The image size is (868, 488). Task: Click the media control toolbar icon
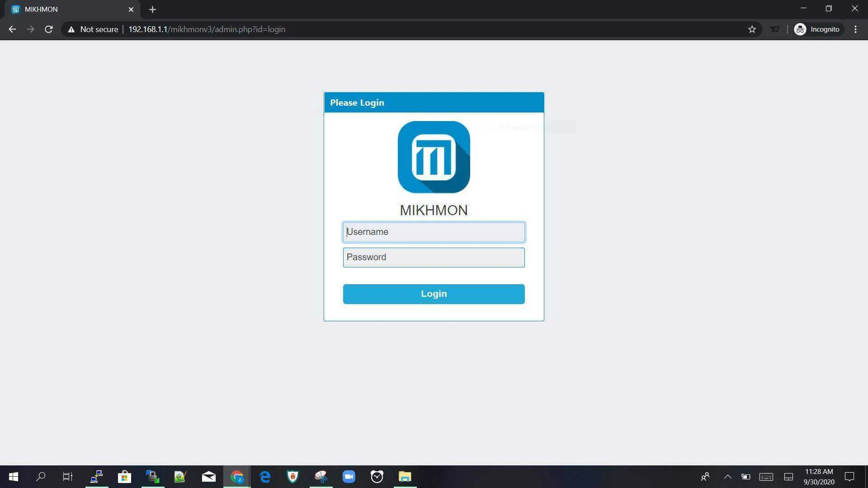point(774,29)
